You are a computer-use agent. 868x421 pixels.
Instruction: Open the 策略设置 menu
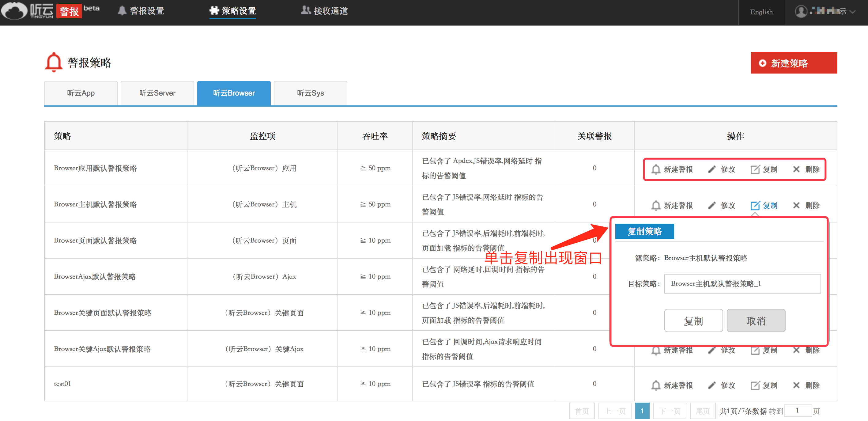tap(232, 11)
